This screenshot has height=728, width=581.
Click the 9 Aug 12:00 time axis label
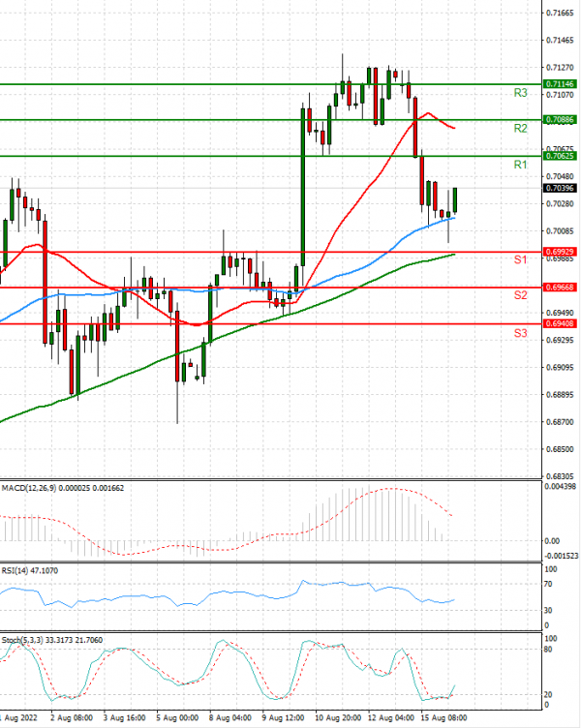284,717
